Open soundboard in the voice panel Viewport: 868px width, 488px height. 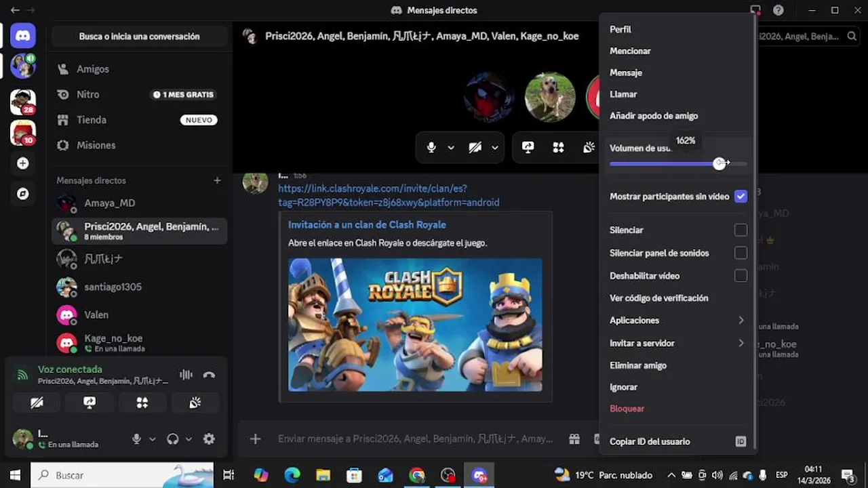pyautogui.click(x=195, y=403)
